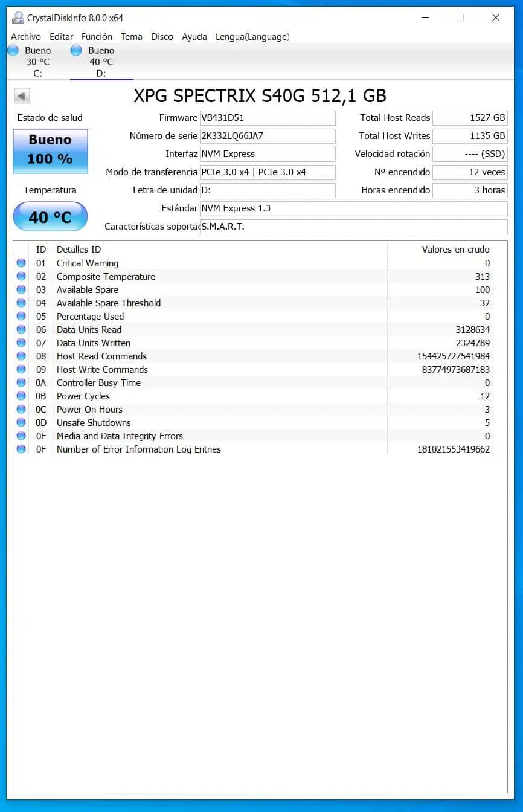The width and height of the screenshot is (523, 812).
Task: Click status orb of Host Write Commands row
Action: pyautogui.click(x=21, y=369)
